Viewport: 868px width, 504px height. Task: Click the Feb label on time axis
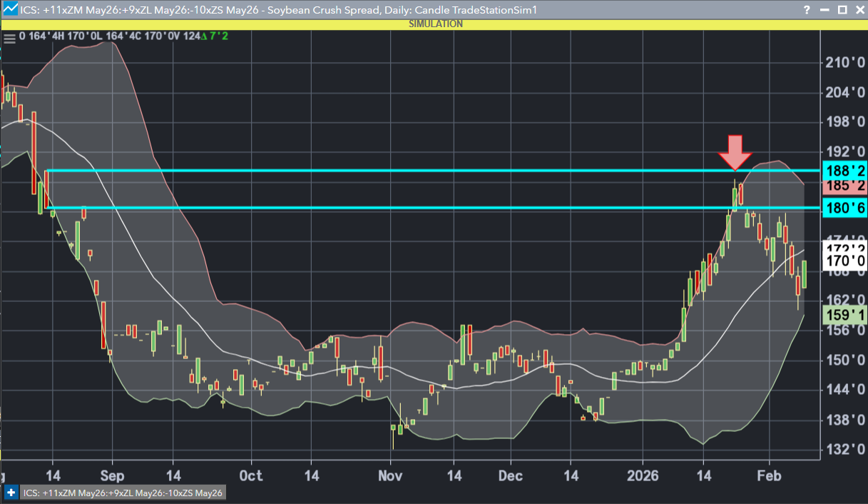coord(769,476)
